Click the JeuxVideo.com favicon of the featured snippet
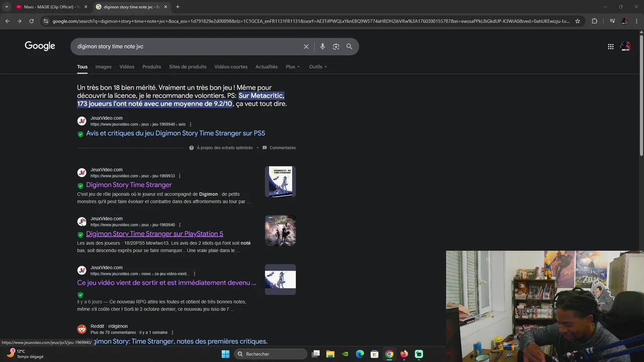644x362 pixels. 82,121
